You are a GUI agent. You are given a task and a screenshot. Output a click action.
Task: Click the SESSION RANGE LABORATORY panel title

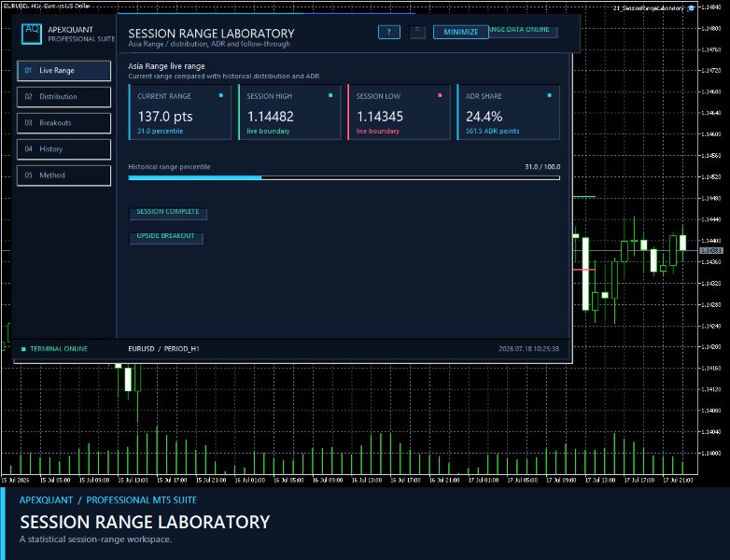click(211, 34)
